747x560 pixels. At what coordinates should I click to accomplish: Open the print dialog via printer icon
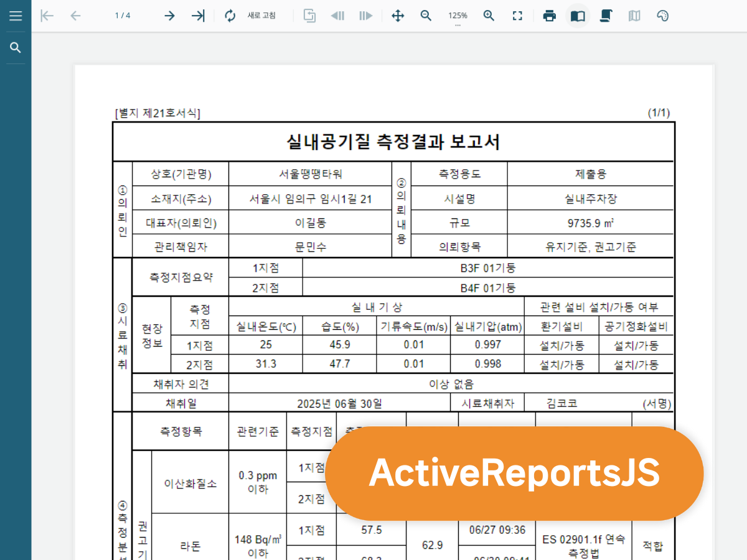click(550, 16)
